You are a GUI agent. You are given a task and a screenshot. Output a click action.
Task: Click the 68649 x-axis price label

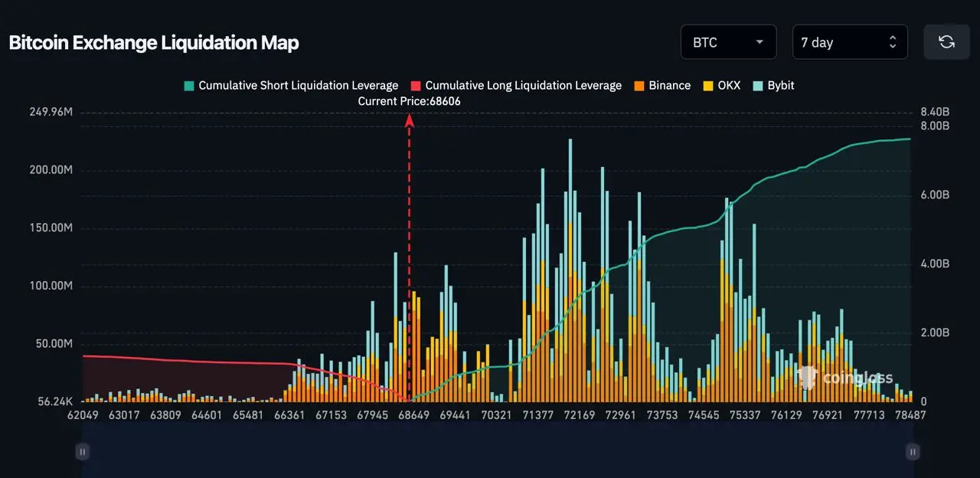click(413, 415)
